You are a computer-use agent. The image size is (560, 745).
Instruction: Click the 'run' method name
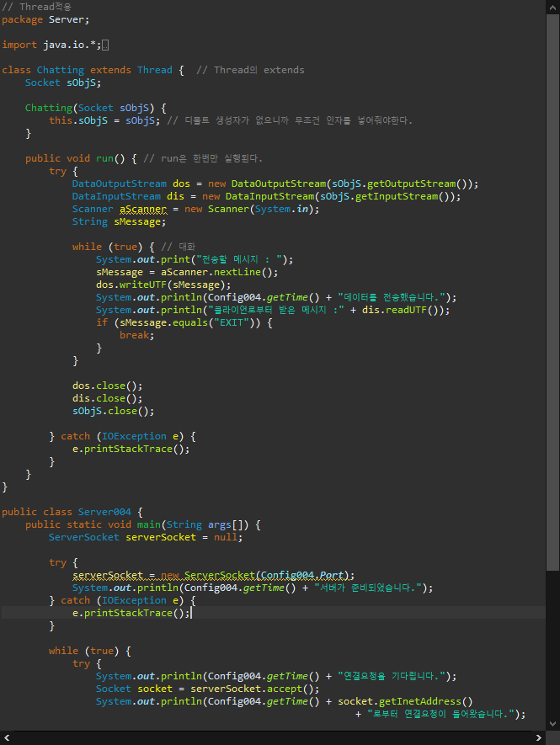click(x=104, y=159)
